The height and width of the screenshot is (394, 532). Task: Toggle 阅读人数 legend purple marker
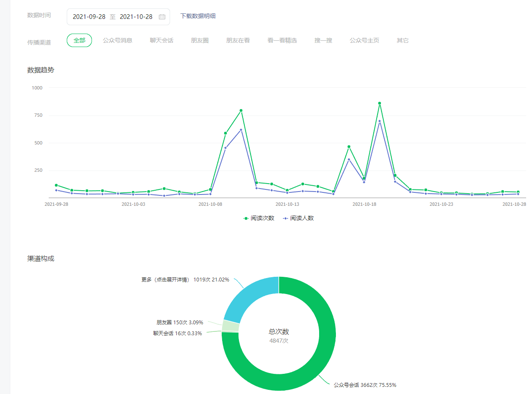tap(286, 218)
